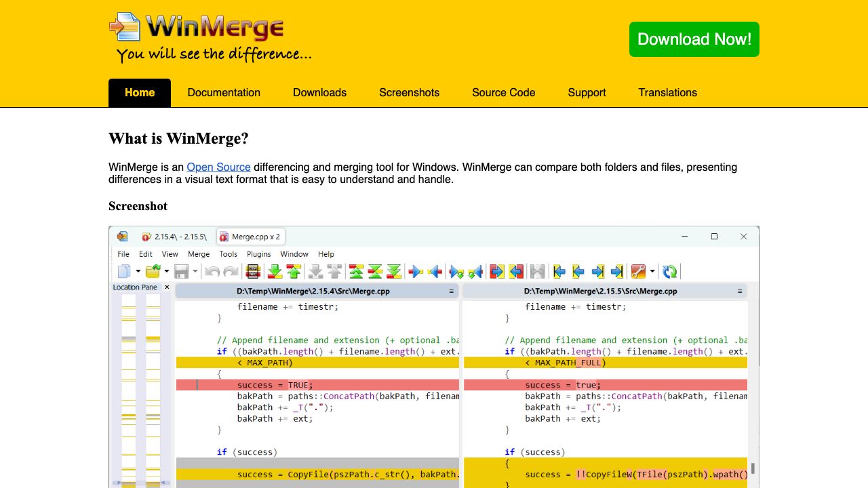
Task: Click the Download Now! button
Action: (x=694, y=39)
